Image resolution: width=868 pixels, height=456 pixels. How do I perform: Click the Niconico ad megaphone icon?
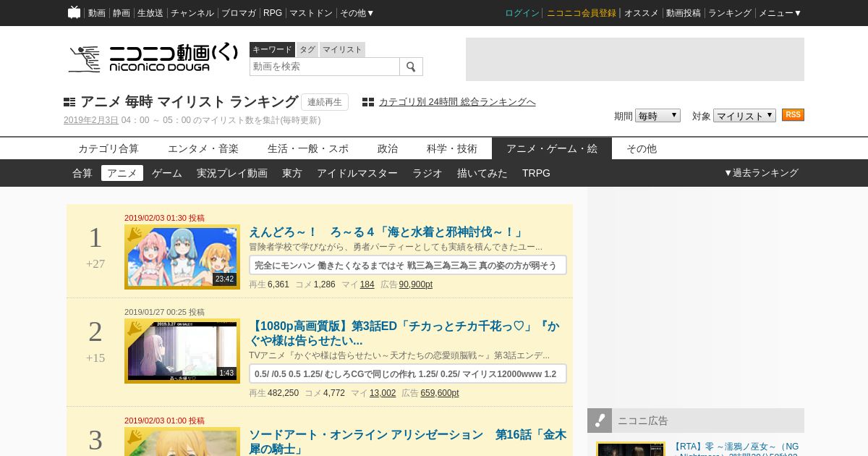pos(600,421)
